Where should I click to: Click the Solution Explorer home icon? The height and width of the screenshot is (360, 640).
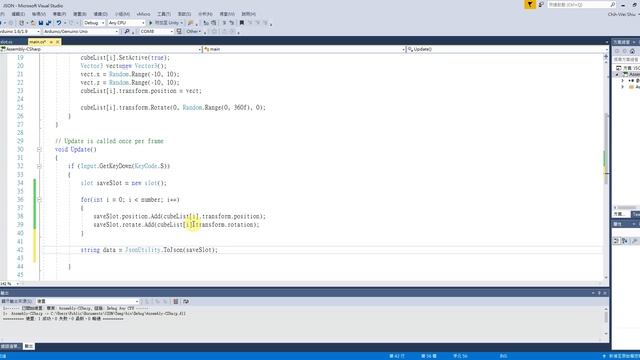[632, 51]
